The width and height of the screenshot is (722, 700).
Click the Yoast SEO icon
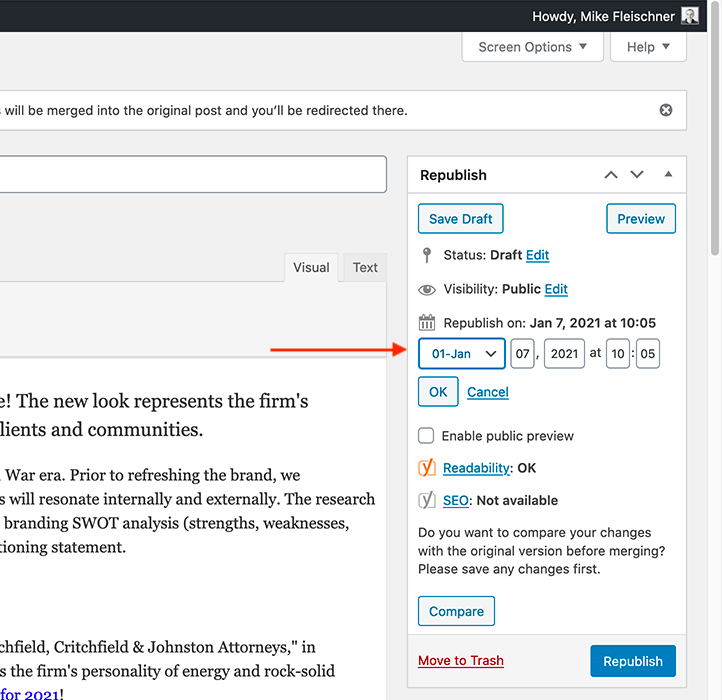pos(427,500)
